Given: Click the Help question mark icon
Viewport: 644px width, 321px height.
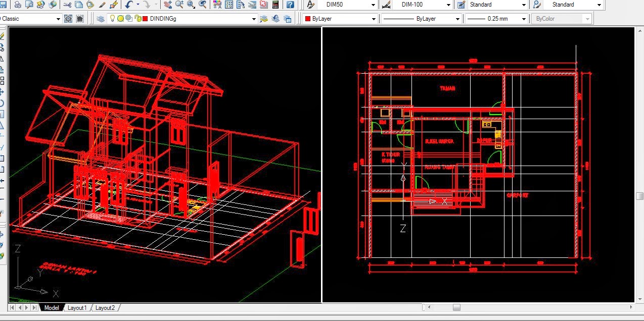Looking at the screenshot, I should click(290, 5).
